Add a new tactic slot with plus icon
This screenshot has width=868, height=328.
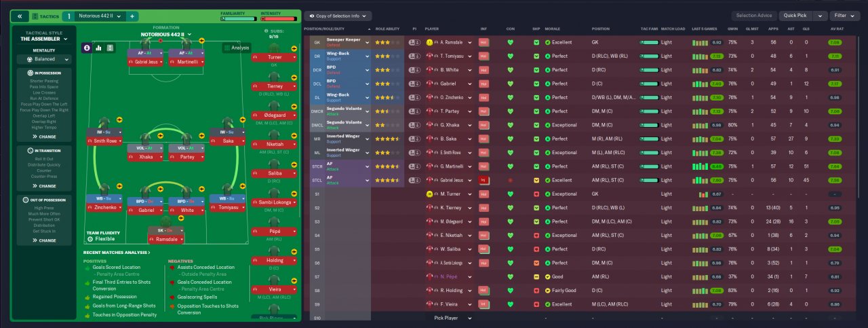tap(132, 16)
